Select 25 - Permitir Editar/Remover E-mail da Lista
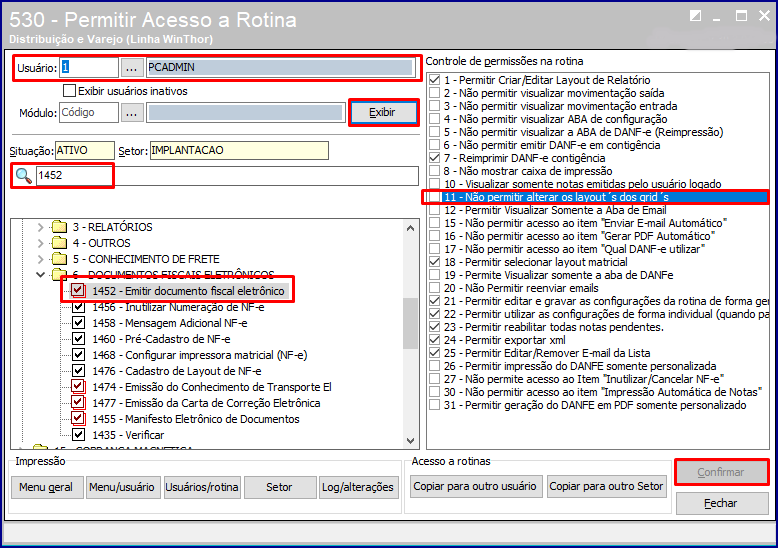Screen dimensions: 778x548 click(547, 353)
